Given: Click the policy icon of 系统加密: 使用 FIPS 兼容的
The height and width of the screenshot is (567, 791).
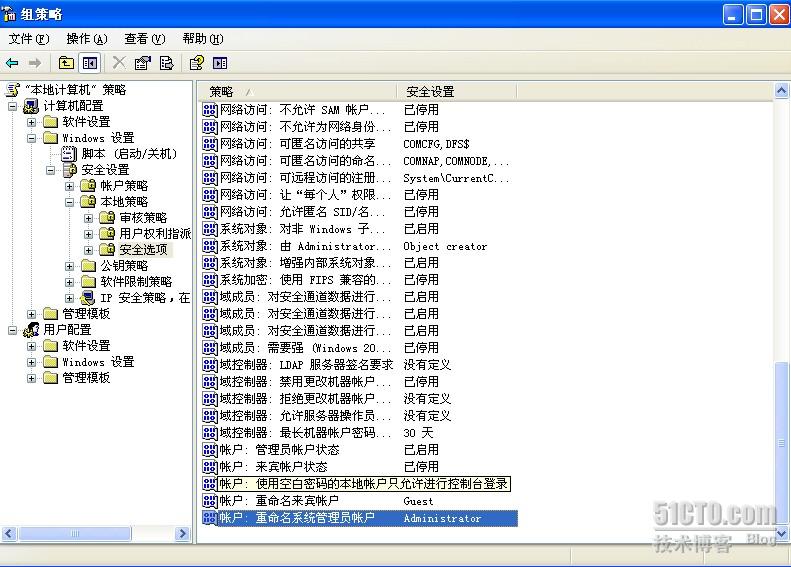Looking at the screenshot, I should 210,279.
